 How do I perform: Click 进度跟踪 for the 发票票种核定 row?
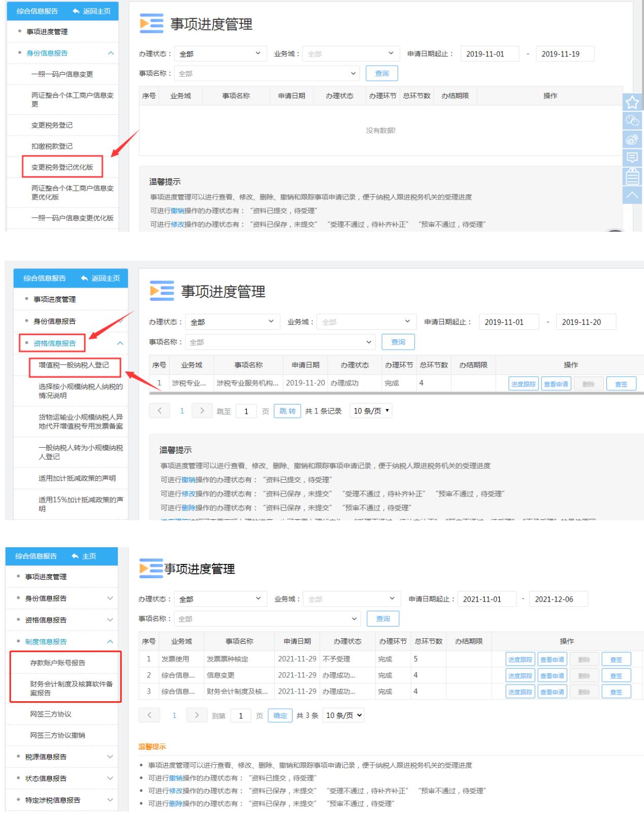point(520,660)
